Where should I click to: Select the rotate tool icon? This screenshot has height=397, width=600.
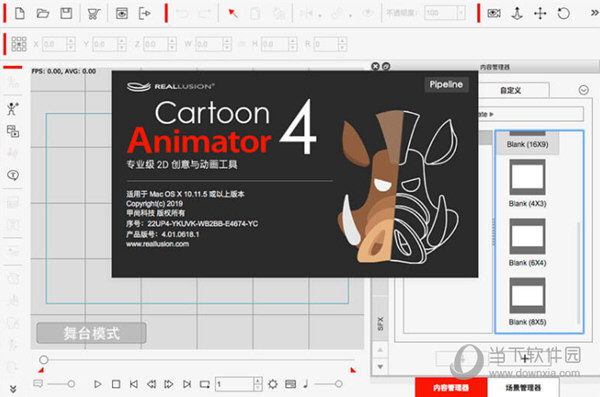coord(563,13)
